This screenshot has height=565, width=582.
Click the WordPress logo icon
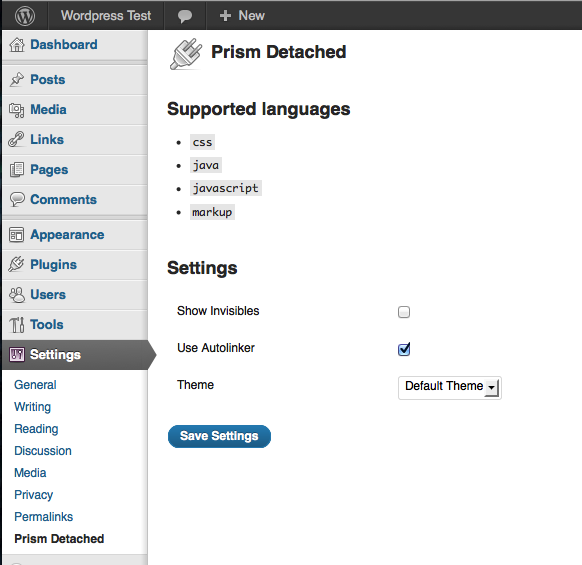coord(25,16)
